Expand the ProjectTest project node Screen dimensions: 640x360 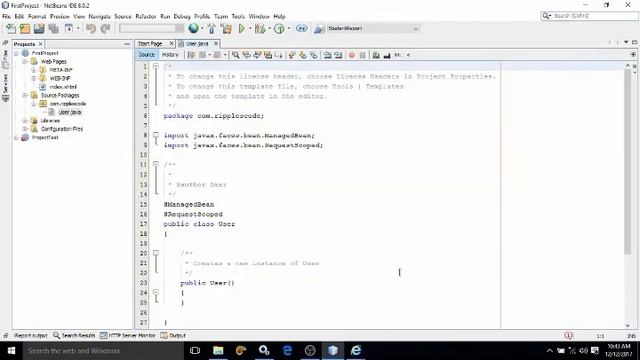coord(16,138)
